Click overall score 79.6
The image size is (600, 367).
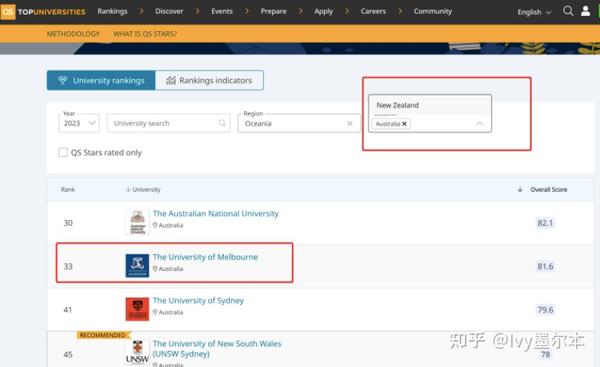pos(545,310)
